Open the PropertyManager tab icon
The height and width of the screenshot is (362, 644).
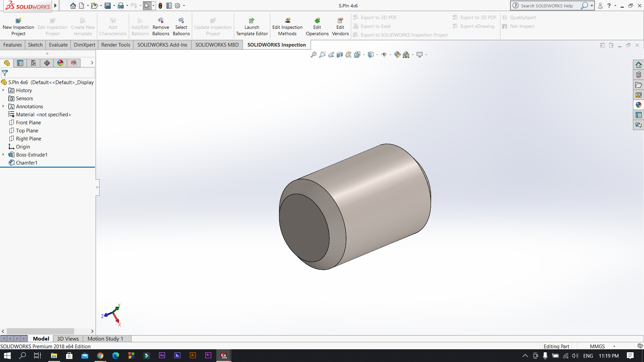[20, 63]
